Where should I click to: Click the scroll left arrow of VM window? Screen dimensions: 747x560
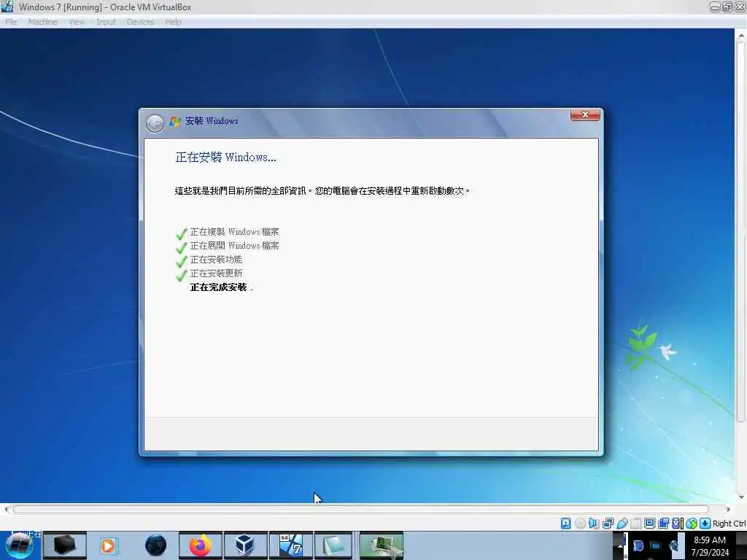(x=6, y=510)
